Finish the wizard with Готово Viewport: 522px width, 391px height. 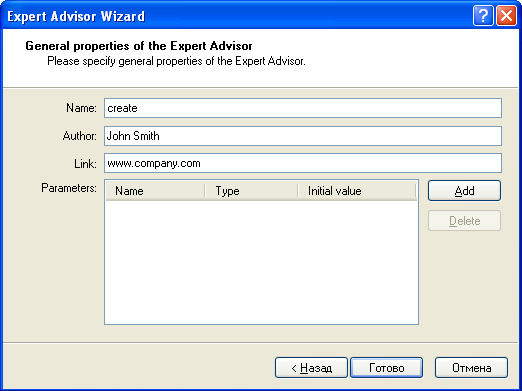pyautogui.click(x=387, y=368)
